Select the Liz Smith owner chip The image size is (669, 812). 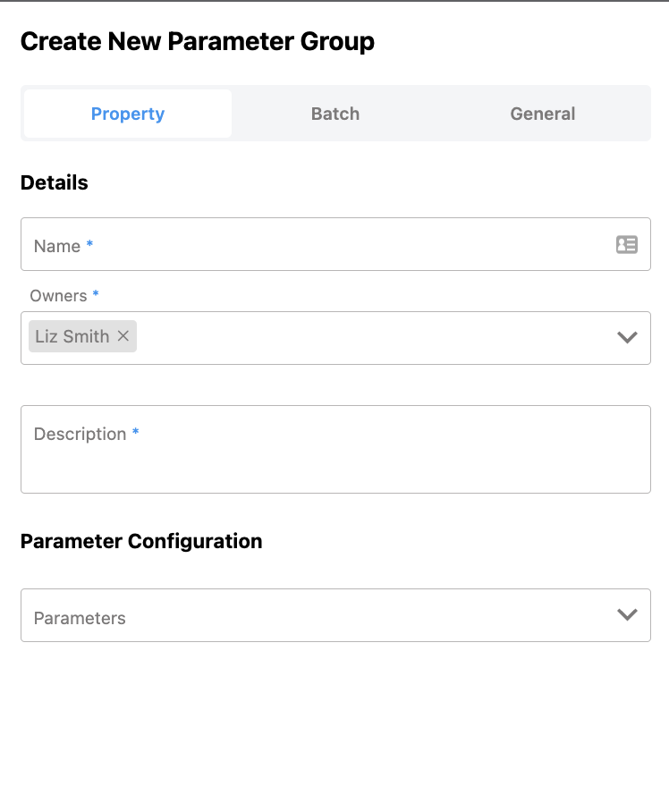pyautogui.click(x=72, y=336)
